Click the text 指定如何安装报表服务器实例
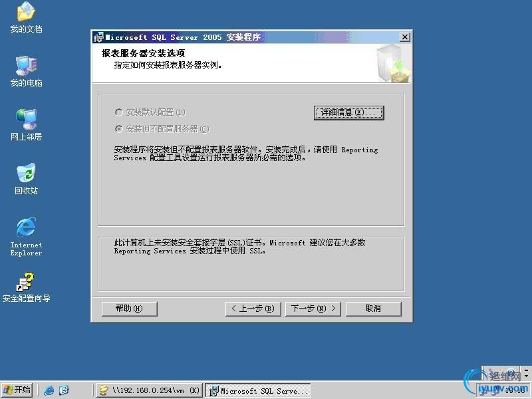The image size is (532, 399). 168,65
